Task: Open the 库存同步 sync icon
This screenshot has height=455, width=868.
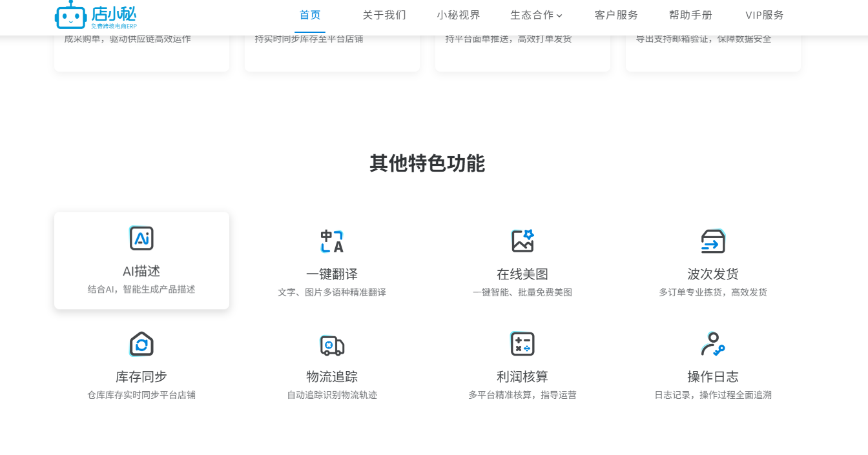Action: tap(141, 344)
